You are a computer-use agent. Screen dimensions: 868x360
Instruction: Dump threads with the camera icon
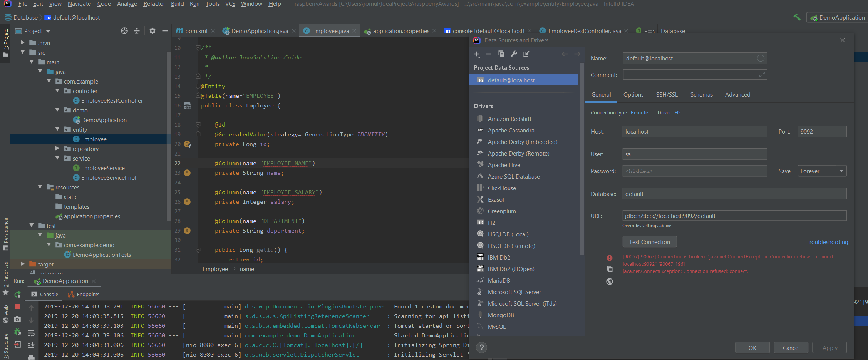17,320
